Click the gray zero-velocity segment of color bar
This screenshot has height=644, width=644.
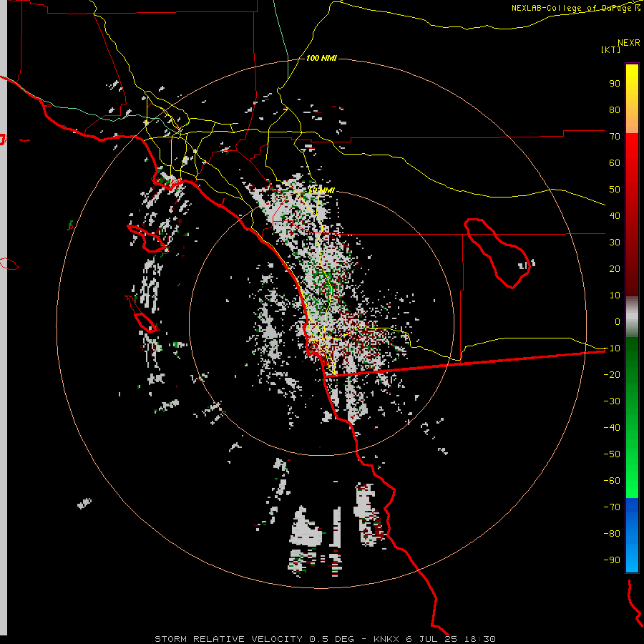coord(632,317)
